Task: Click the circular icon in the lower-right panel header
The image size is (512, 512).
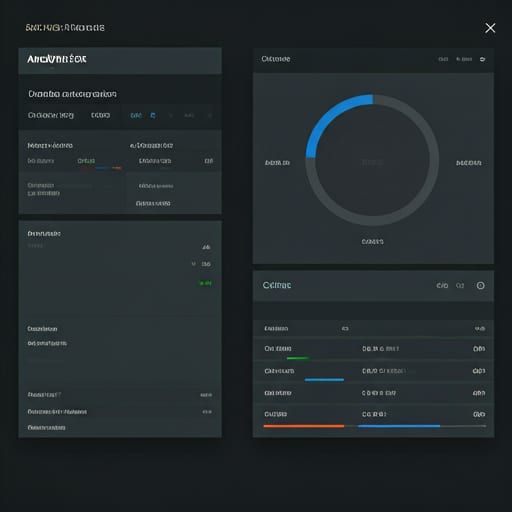Action: (x=480, y=286)
